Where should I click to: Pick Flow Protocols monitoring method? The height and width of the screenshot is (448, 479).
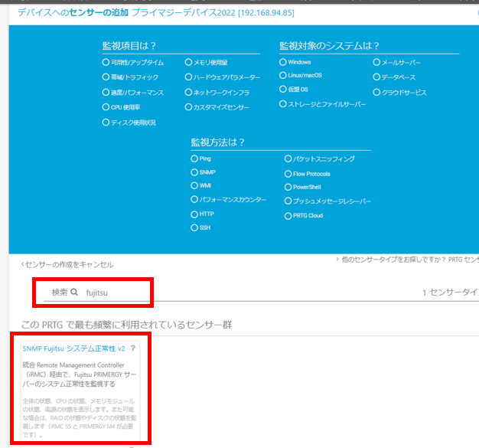pyautogui.click(x=288, y=174)
